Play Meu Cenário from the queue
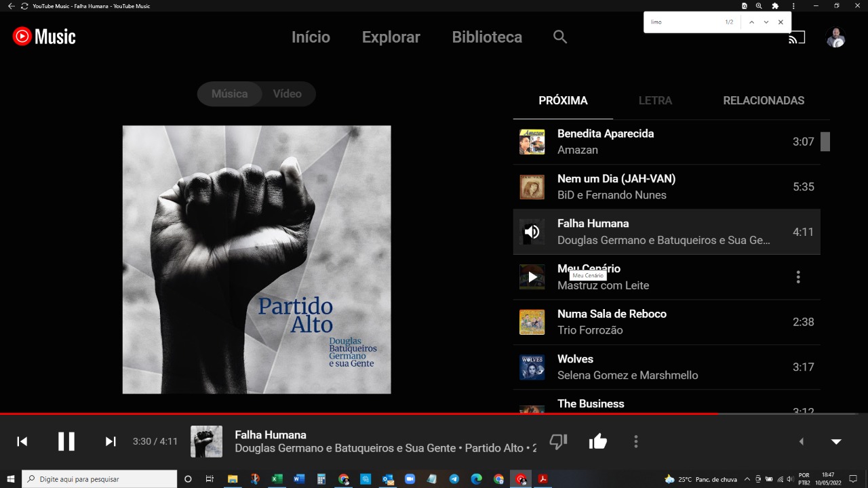The image size is (868, 488). [532, 277]
